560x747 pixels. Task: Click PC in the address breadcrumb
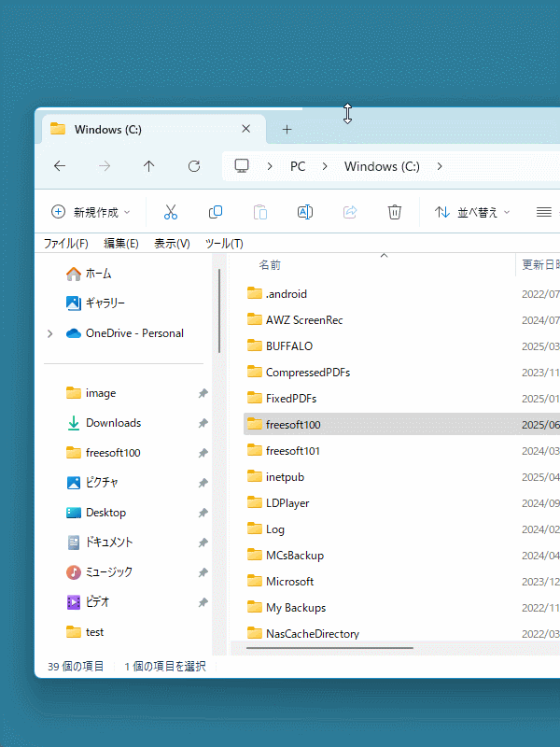point(298,166)
